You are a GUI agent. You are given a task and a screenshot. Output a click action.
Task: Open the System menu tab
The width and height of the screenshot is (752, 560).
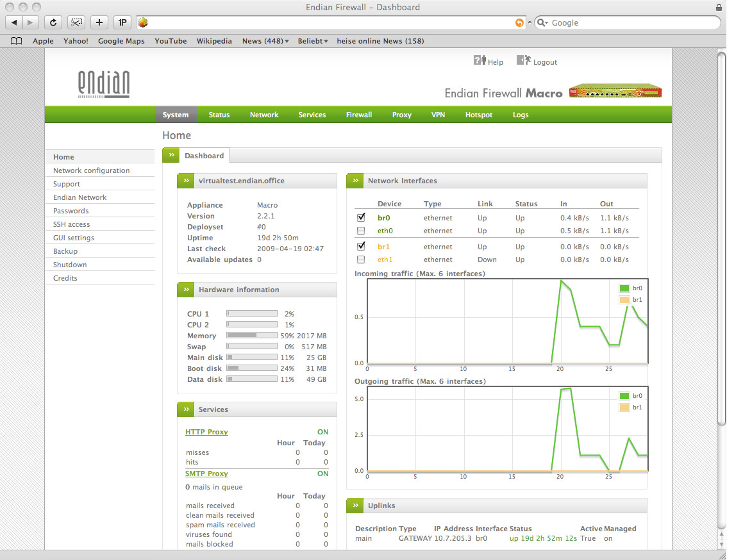pyautogui.click(x=176, y=115)
